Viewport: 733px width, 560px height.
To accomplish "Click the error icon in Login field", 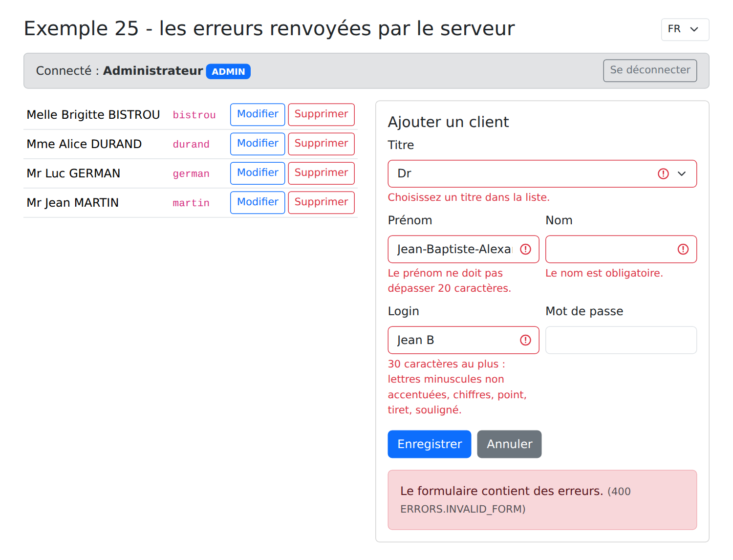I will (x=525, y=340).
